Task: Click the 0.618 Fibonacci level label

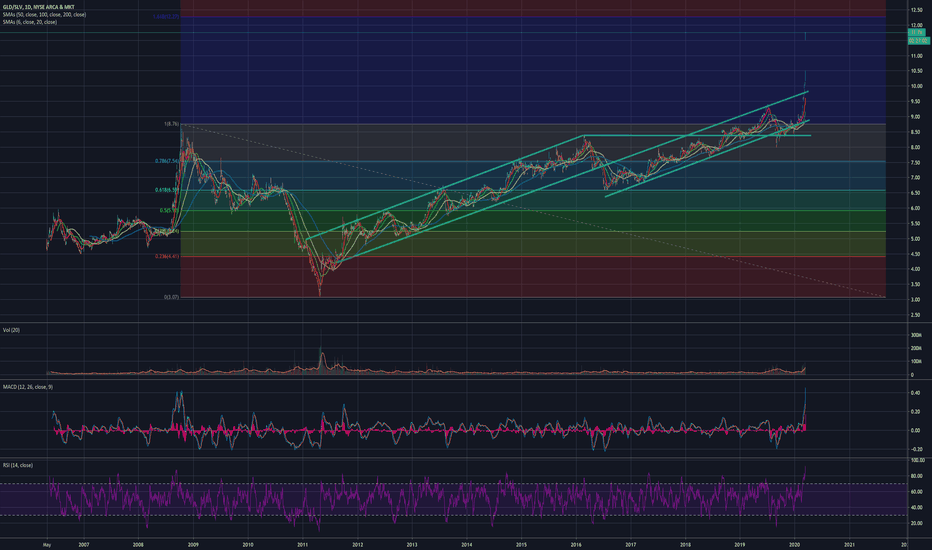Action: point(168,190)
